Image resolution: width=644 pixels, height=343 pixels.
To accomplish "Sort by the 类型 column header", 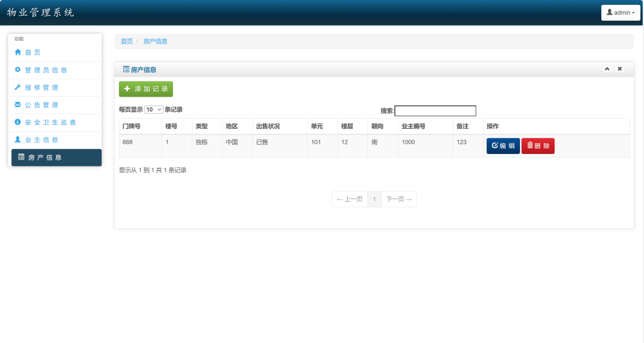I will click(208, 126).
